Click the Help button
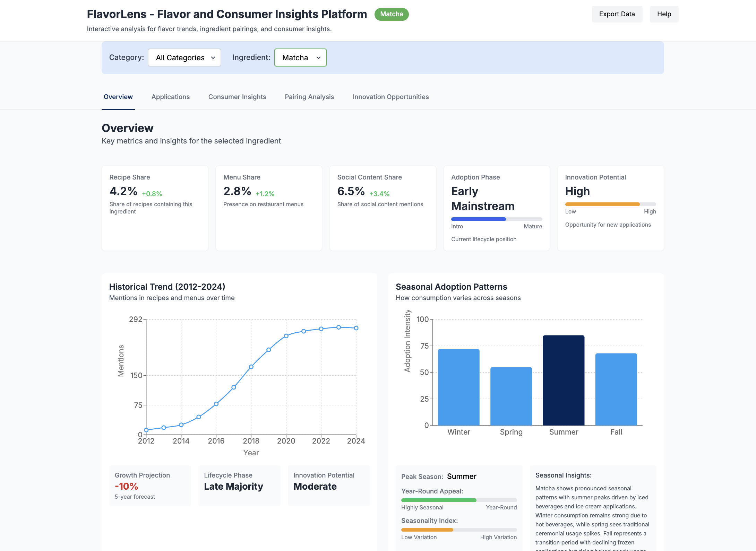This screenshot has height=551, width=756. (x=664, y=14)
